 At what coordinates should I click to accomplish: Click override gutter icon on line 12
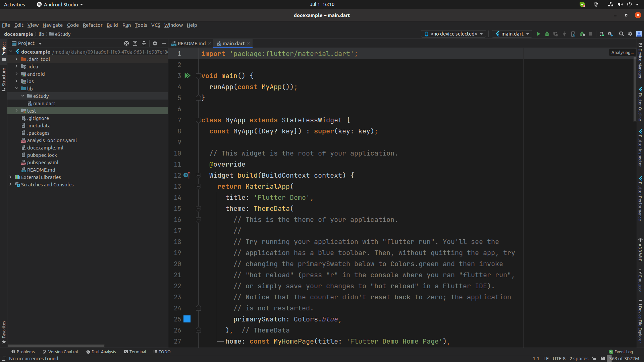point(187,175)
